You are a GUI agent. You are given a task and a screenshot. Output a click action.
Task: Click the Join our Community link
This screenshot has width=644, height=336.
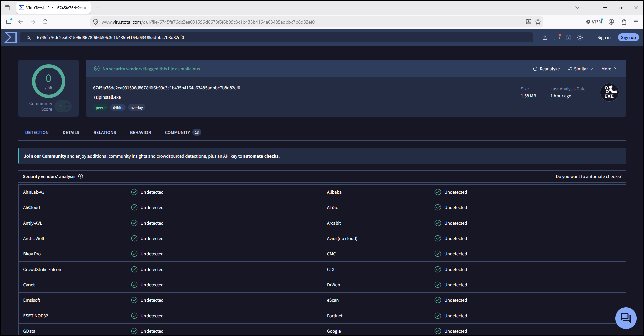45,156
